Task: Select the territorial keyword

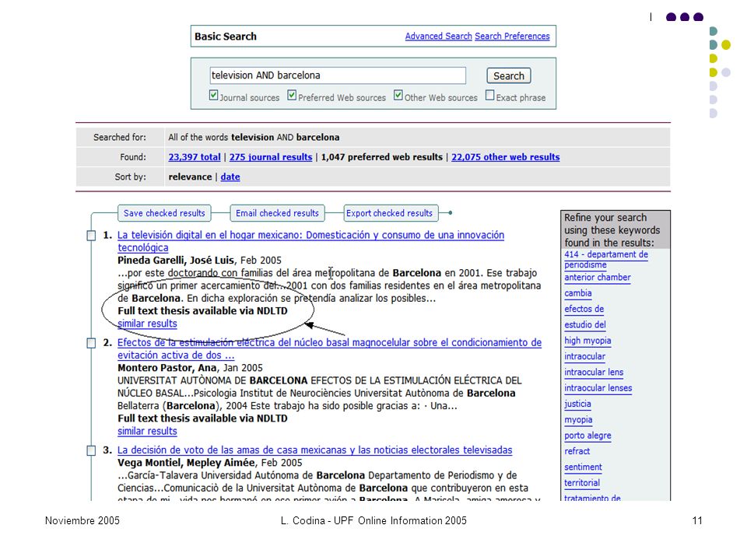Action: point(582,483)
